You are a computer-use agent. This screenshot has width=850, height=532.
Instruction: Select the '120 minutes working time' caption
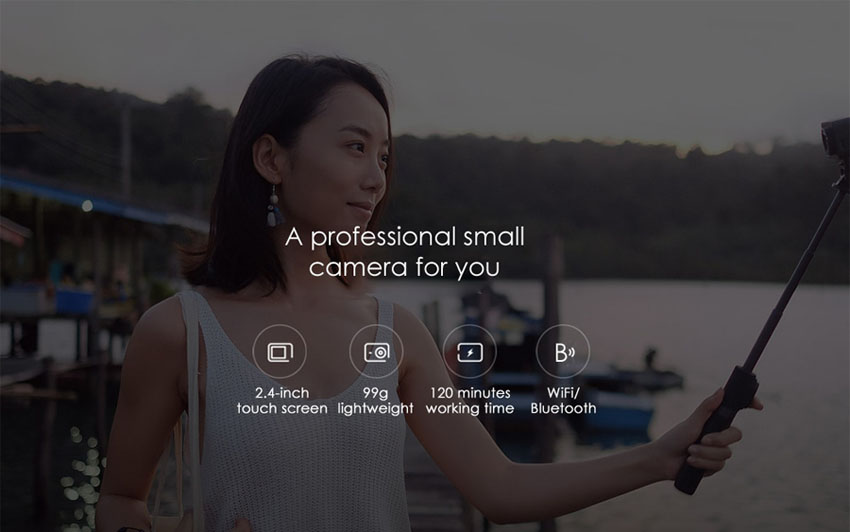(469, 401)
